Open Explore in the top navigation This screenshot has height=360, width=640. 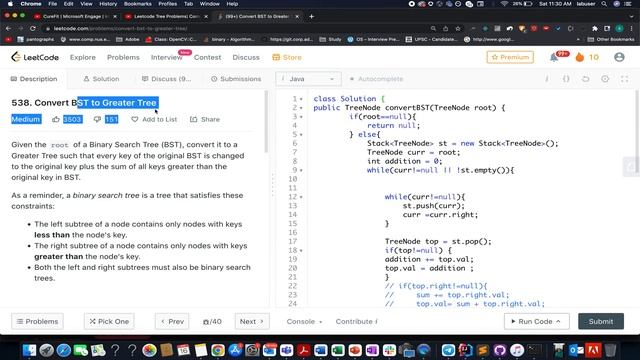click(83, 58)
